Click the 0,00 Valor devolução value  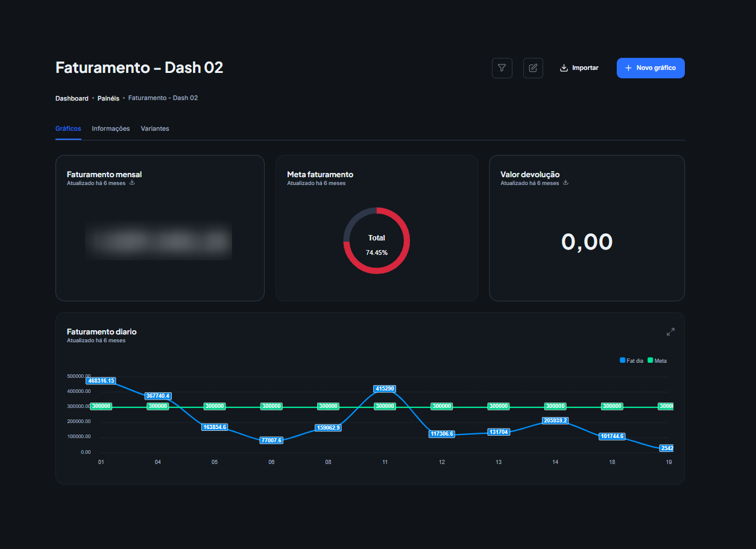[x=587, y=242]
